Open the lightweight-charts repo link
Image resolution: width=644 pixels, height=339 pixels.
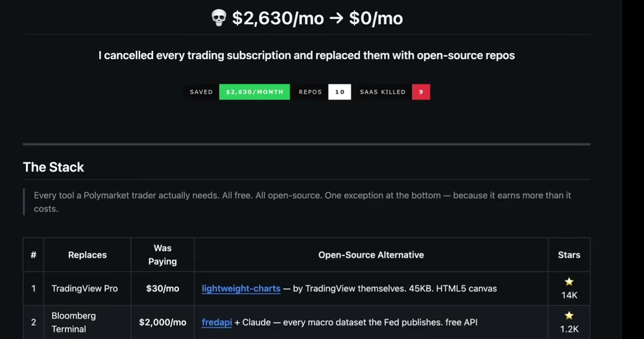[241, 288]
